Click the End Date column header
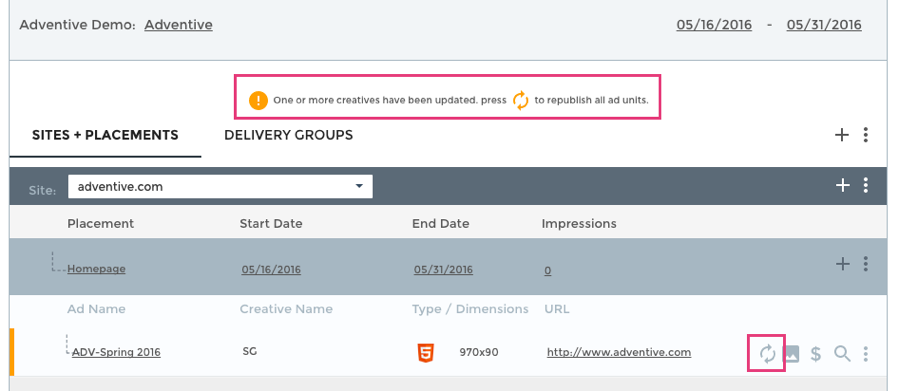 pyautogui.click(x=440, y=224)
